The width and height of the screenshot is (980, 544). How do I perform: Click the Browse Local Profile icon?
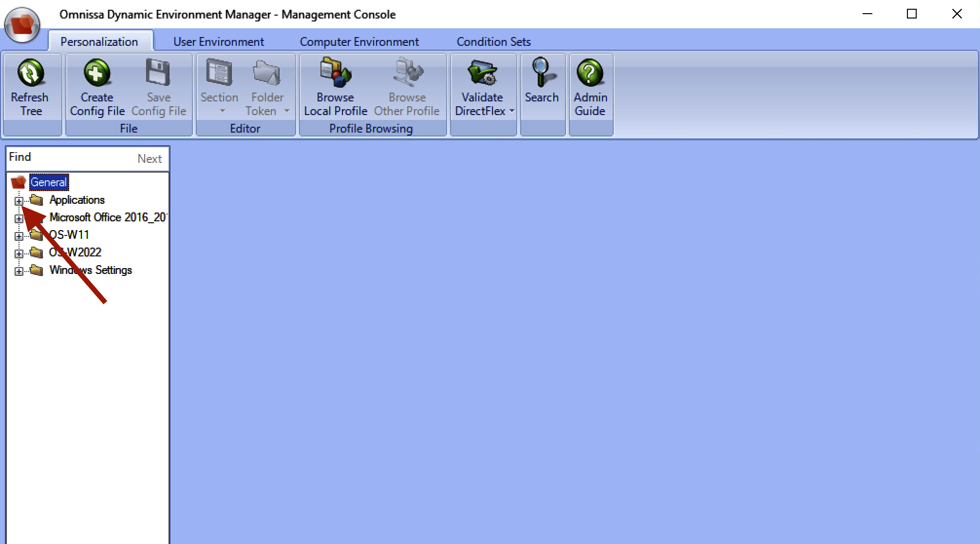(x=335, y=73)
